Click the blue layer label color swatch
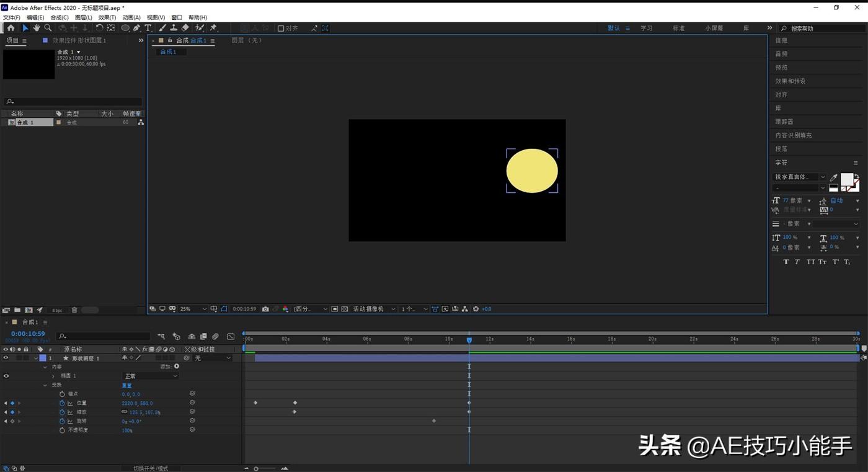This screenshot has height=472, width=868. pos(43,358)
